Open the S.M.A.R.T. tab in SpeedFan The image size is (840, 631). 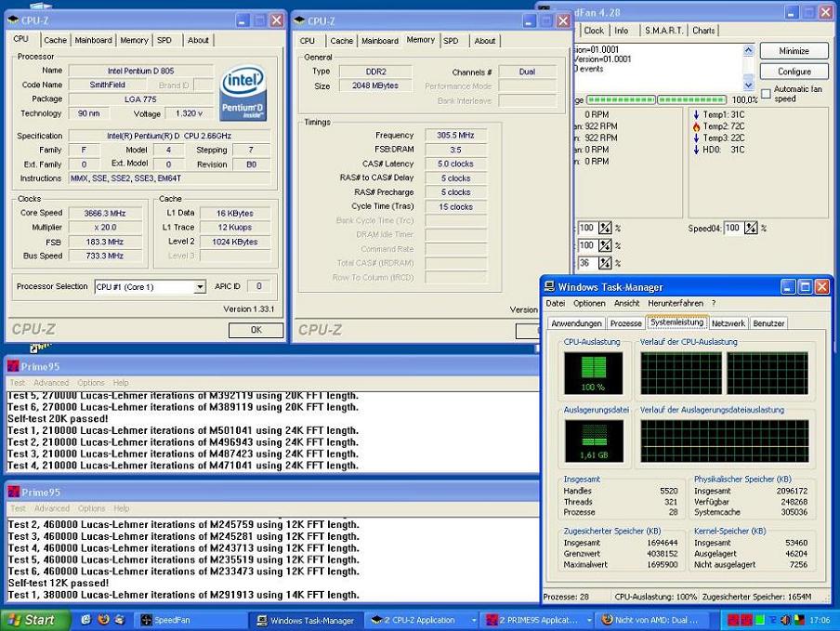click(663, 31)
